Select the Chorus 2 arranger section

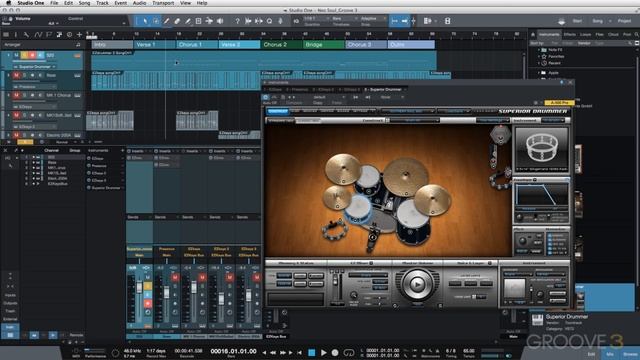tap(282, 44)
